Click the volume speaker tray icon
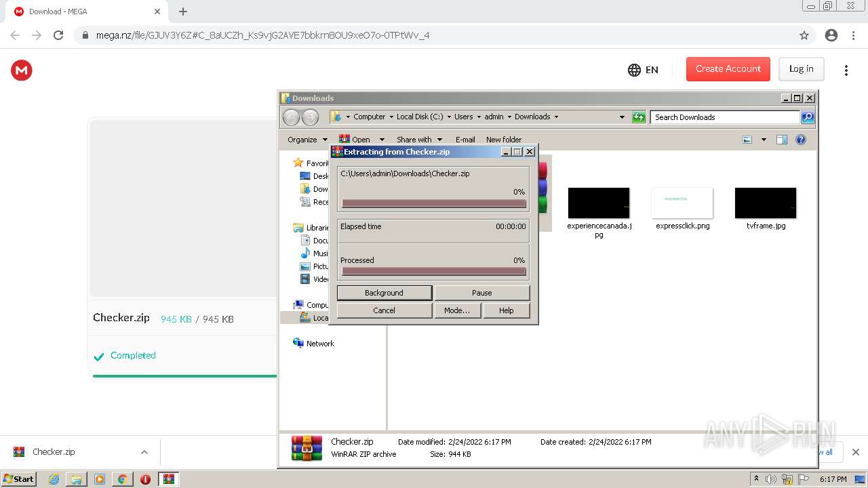The height and width of the screenshot is (488, 868). click(771, 479)
